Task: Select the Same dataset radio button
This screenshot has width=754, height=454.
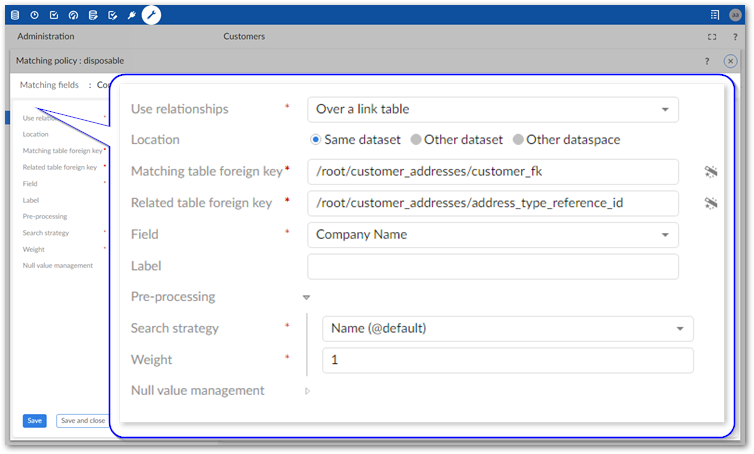Action: (x=316, y=140)
